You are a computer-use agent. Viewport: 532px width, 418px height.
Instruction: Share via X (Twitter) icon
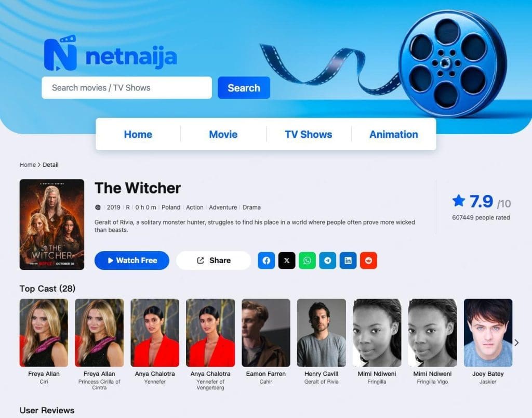point(287,260)
